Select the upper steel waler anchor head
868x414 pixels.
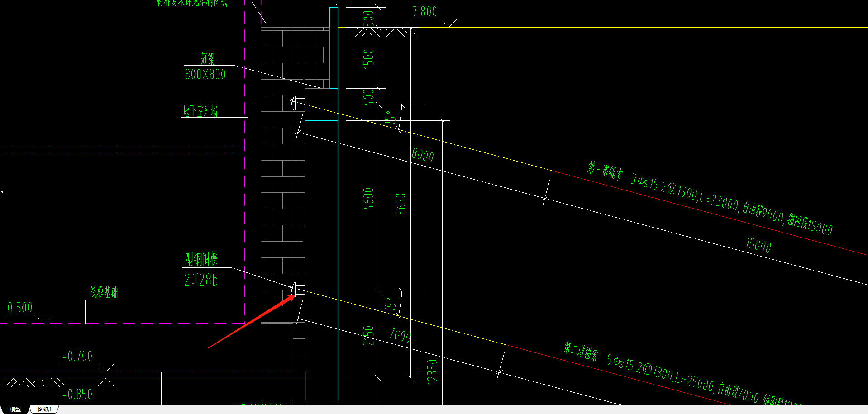click(x=297, y=104)
